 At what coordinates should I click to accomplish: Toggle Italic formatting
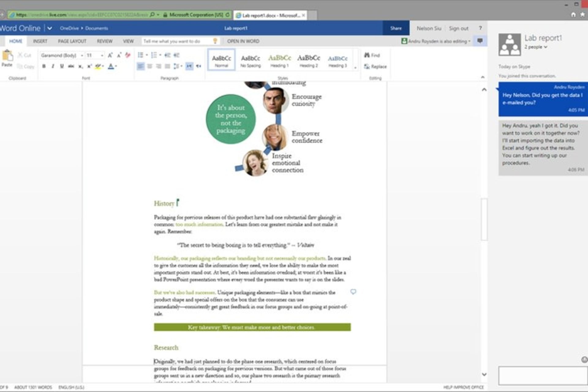53,66
